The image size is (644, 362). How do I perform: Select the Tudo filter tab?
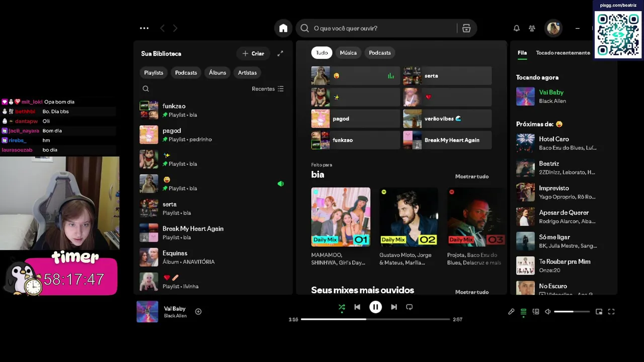coord(321,53)
